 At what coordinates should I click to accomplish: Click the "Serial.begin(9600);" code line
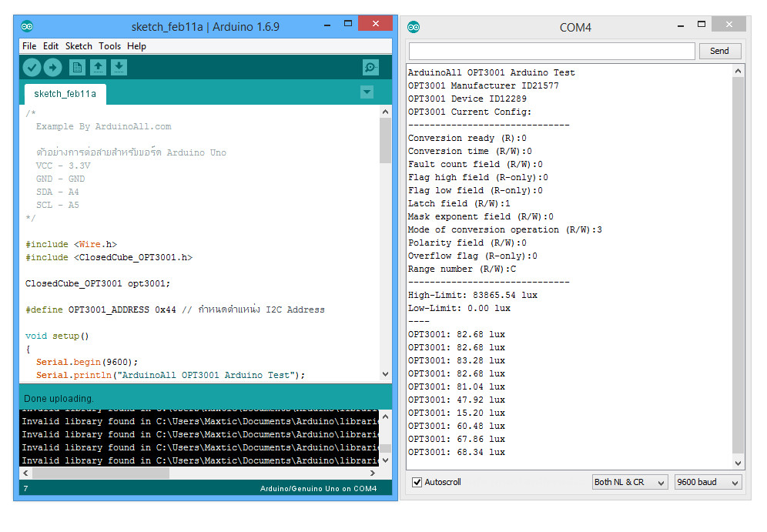tap(87, 362)
